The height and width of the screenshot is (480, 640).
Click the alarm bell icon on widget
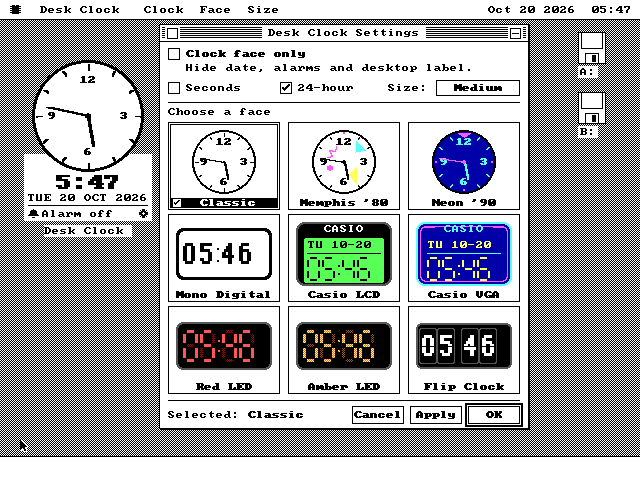[x=33, y=213]
